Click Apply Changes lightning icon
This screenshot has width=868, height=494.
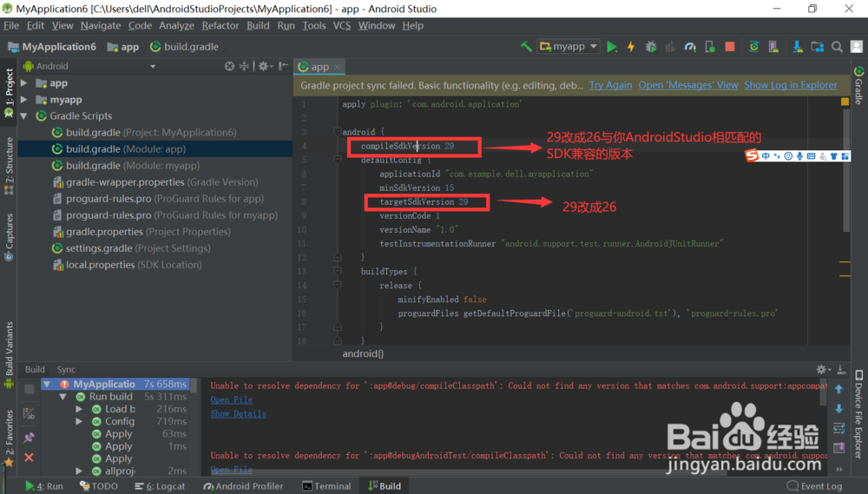631,47
